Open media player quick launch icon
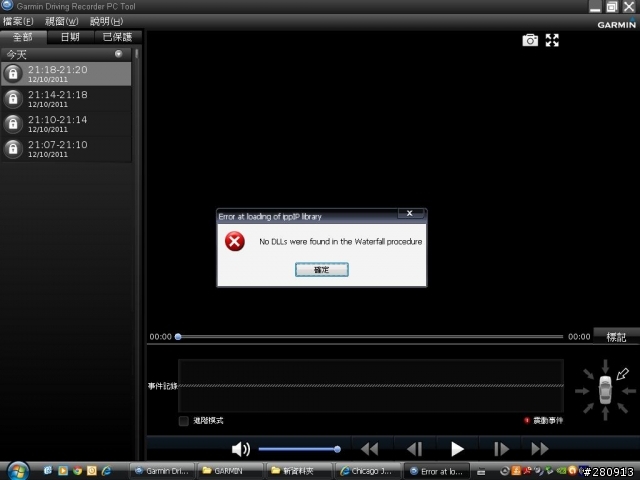Image resolution: width=640 pixels, height=480 pixels. [63, 471]
